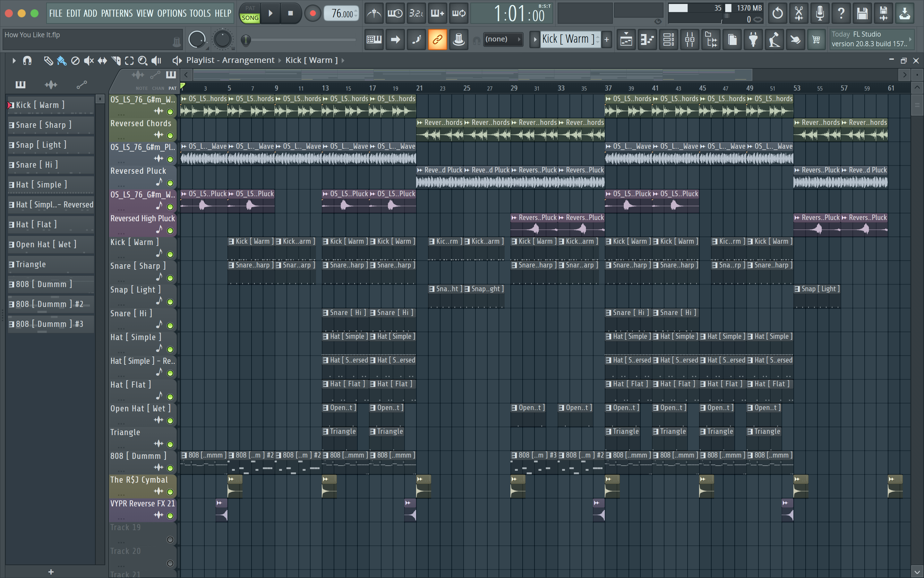This screenshot has height=578, width=924.
Task: Select the Zoom tool
Action: tap(143, 60)
